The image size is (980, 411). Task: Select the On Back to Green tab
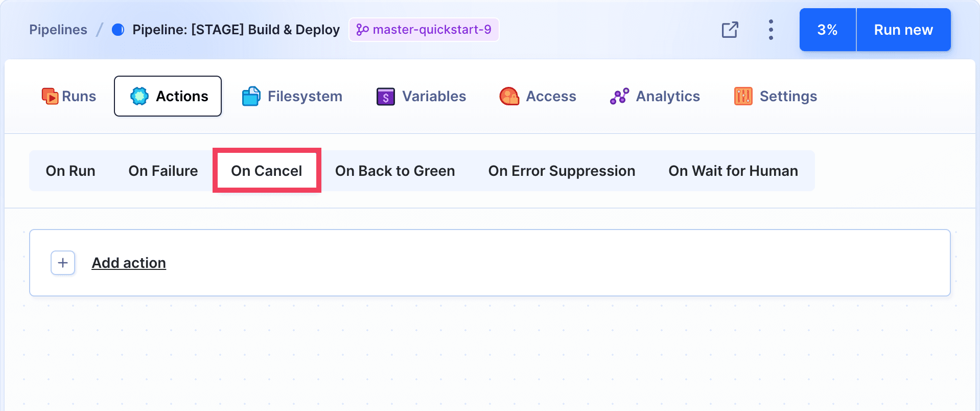tap(395, 171)
